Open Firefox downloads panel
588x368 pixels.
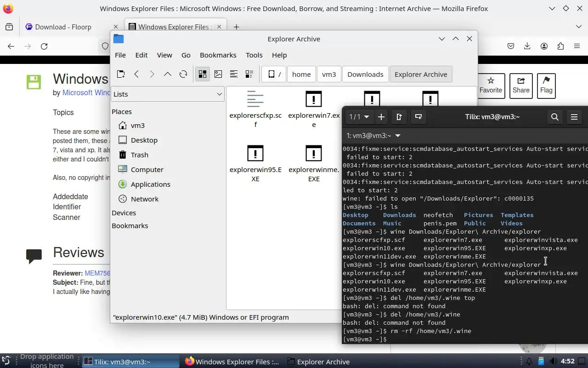click(527, 46)
